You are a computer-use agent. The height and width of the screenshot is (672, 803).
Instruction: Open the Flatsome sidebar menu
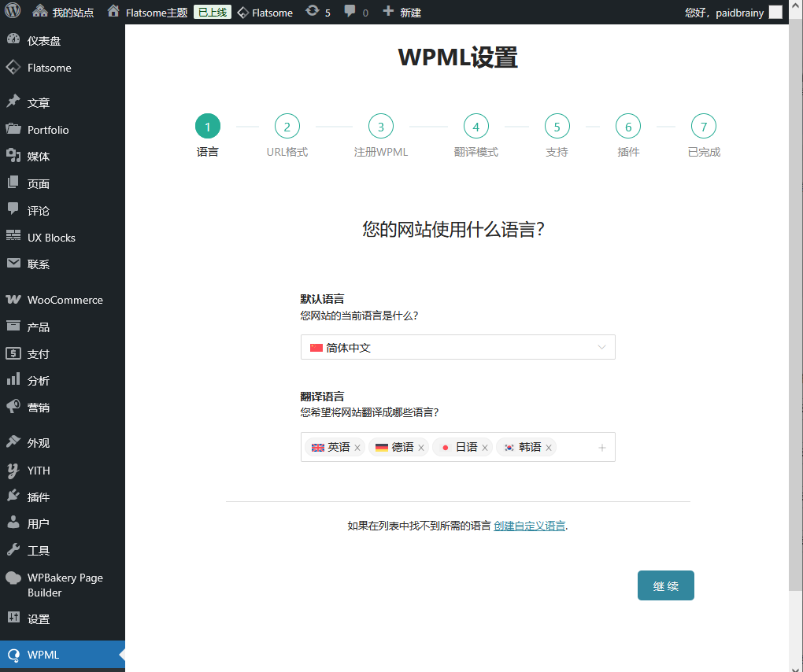[x=62, y=68]
